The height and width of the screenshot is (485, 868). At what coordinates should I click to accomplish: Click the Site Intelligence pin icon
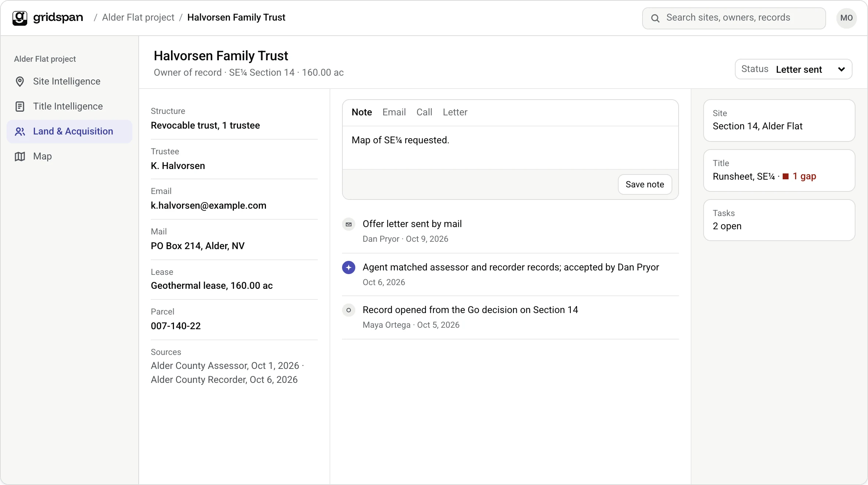[20, 82]
